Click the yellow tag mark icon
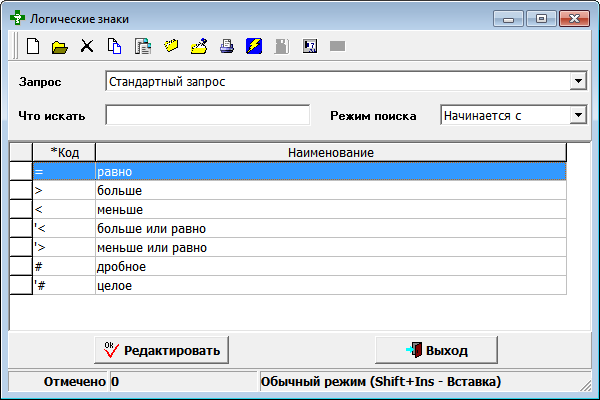The height and width of the screenshot is (400, 600). pos(171,46)
